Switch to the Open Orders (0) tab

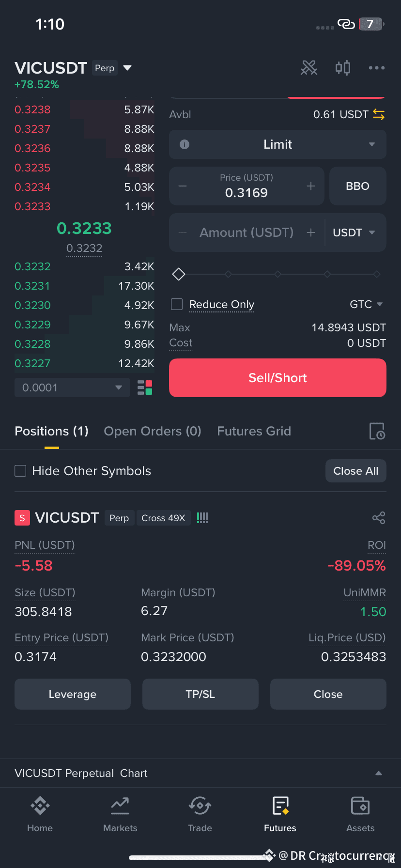pyautogui.click(x=153, y=431)
